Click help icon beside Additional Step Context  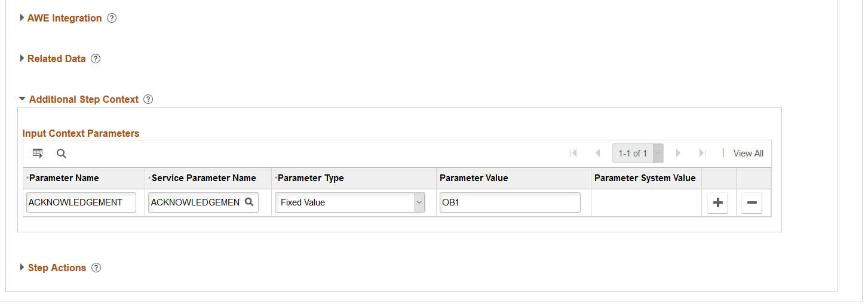[x=149, y=99]
